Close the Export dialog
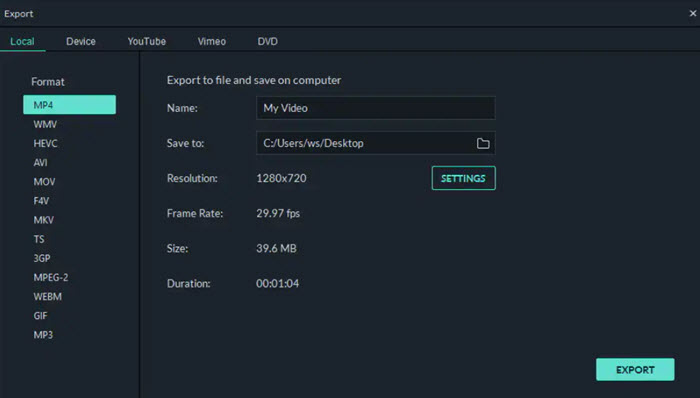700x398 pixels. 692,13
